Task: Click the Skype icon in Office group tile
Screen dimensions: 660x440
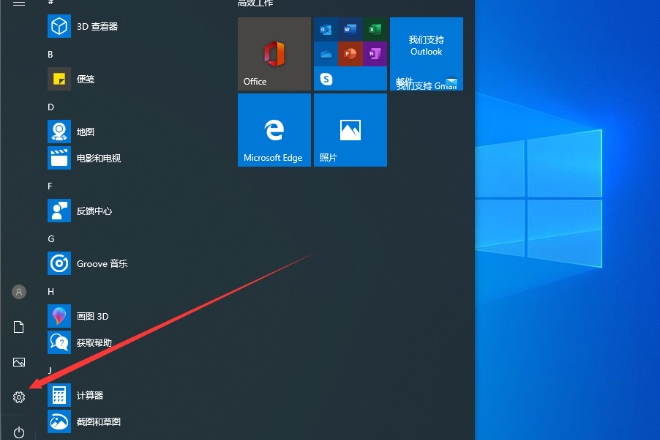Action: (x=326, y=79)
